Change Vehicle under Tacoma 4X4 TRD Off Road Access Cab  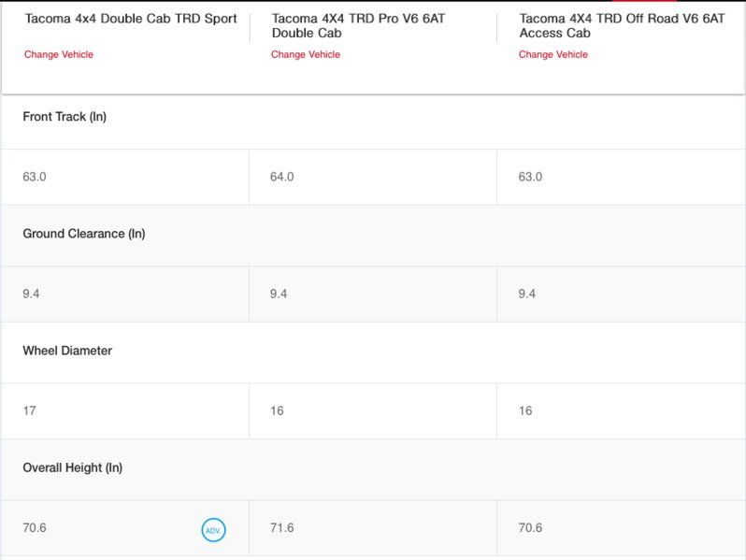pos(552,55)
